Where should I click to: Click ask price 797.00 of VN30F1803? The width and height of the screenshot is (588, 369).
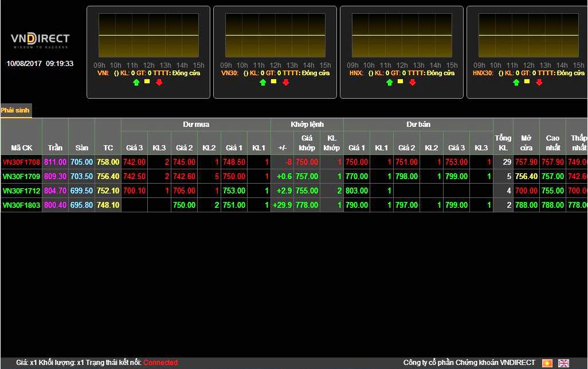click(x=406, y=205)
